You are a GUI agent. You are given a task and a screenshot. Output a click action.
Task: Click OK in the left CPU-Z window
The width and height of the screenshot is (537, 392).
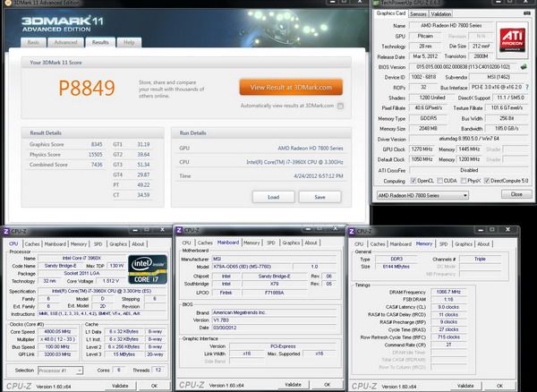(x=155, y=386)
